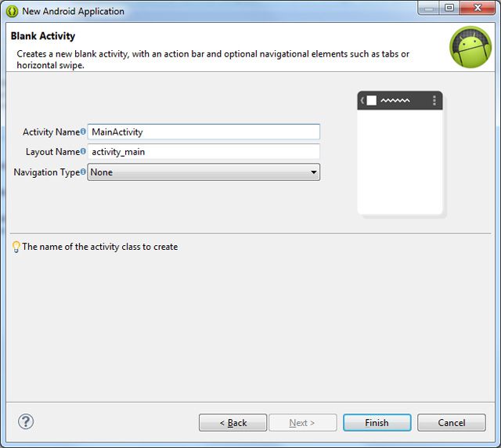Image resolution: width=501 pixels, height=448 pixels.
Task: Click the green Android logo in the header
Action: (x=470, y=47)
